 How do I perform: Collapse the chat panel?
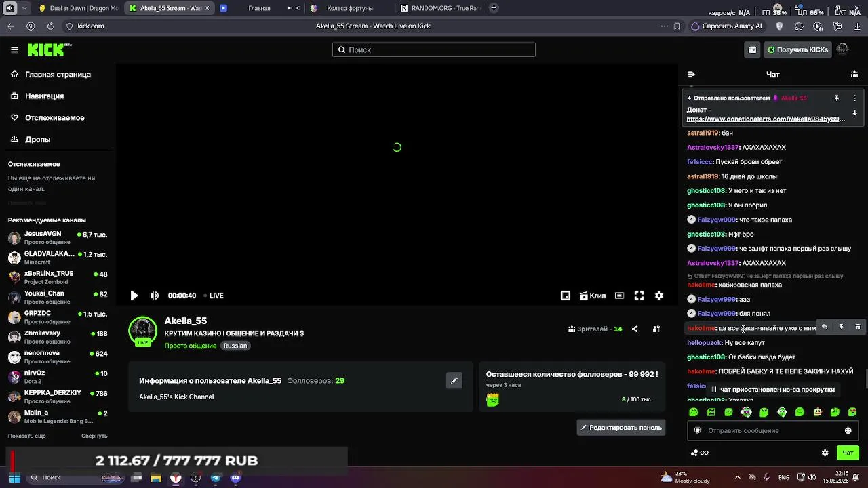tap(691, 74)
